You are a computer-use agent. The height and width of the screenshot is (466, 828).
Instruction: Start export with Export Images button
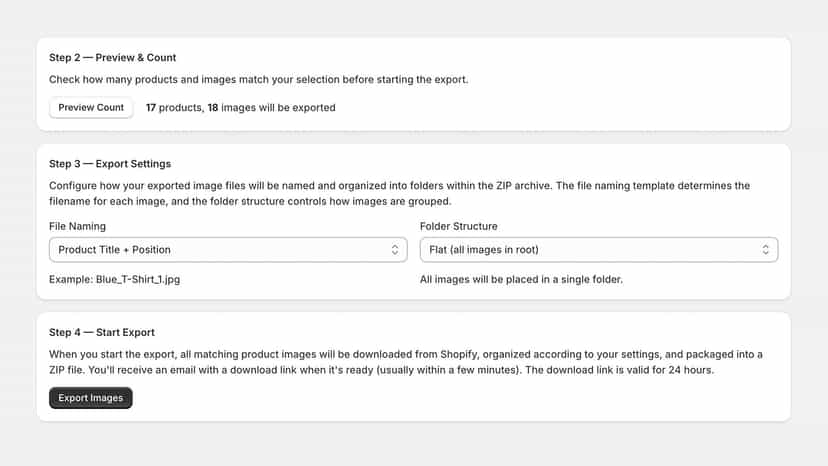(91, 398)
